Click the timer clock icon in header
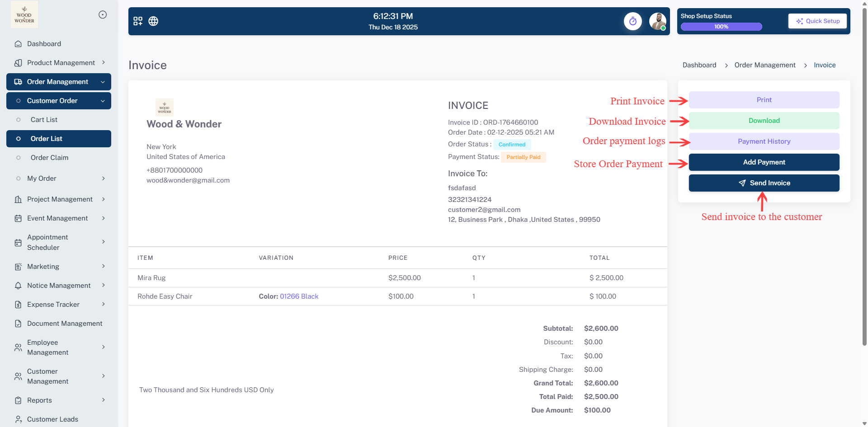 632,21
